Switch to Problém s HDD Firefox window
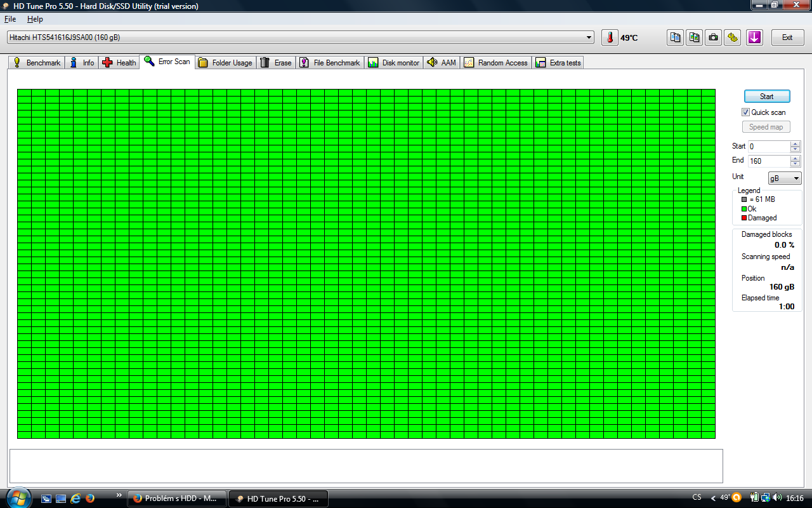Image resolution: width=812 pixels, height=508 pixels. pyautogui.click(x=177, y=498)
